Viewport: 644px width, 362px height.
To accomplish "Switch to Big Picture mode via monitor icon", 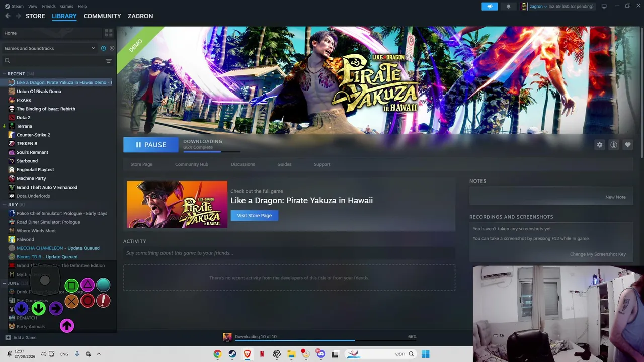I will pos(604,6).
